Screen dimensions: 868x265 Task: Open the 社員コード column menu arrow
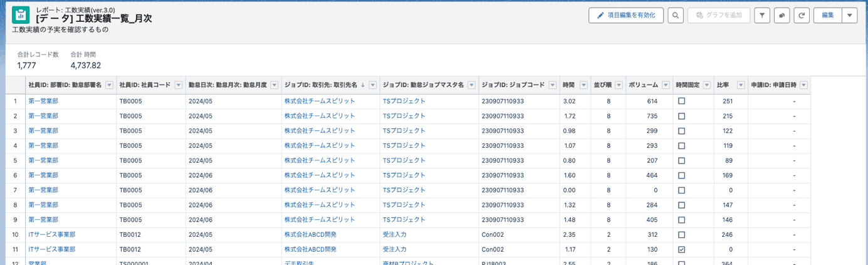pyautogui.click(x=178, y=85)
